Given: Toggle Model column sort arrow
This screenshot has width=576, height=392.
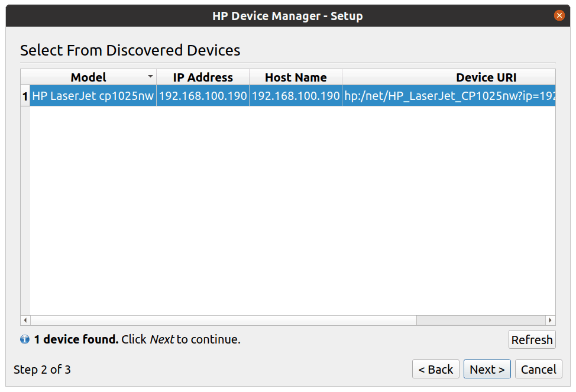Looking at the screenshot, I should [150, 76].
